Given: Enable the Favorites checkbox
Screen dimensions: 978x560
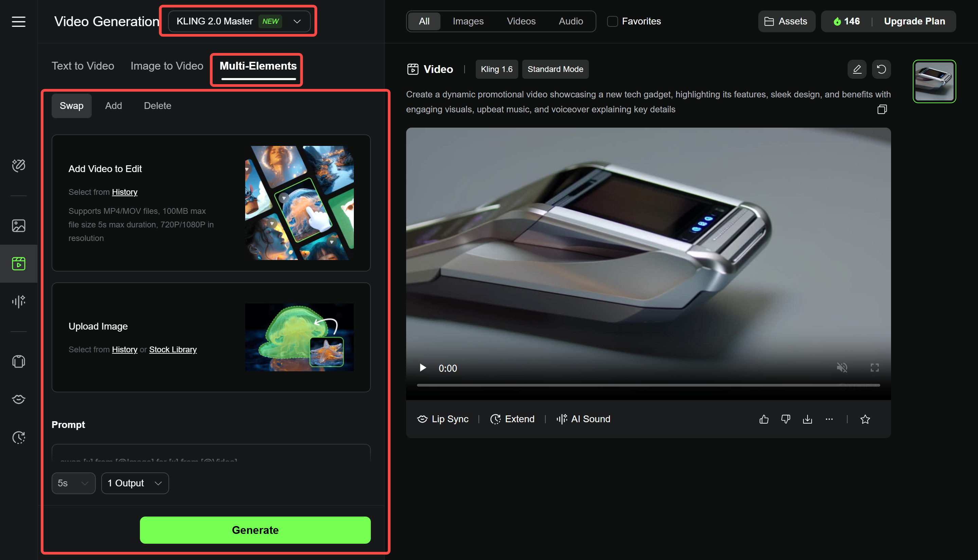Looking at the screenshot, I should click(612, 21).
